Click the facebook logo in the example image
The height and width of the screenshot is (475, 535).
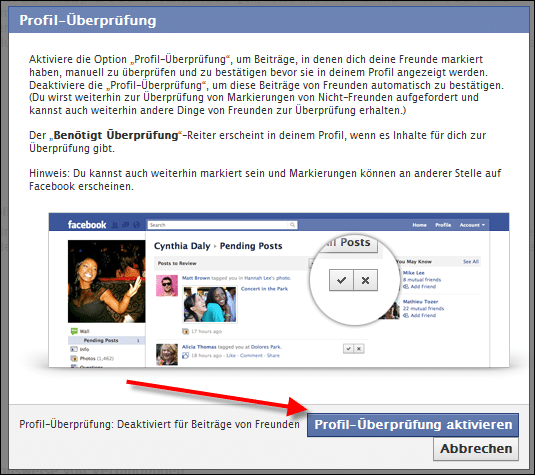87,225
